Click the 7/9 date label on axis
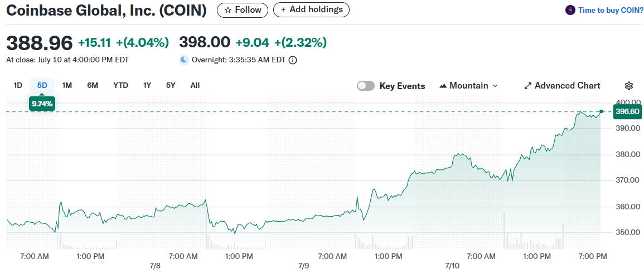The image size is (644, 274). (303, 266)
